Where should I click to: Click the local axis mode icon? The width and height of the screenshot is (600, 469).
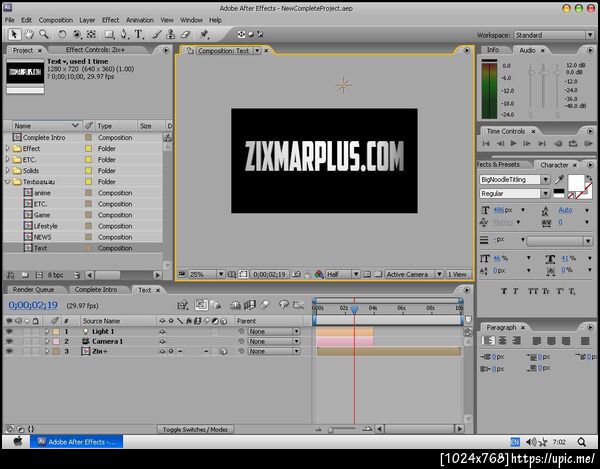pos(241,34)
